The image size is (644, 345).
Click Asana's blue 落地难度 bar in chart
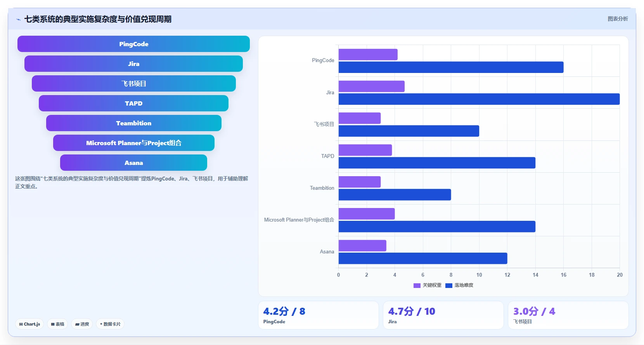[423, 258]
